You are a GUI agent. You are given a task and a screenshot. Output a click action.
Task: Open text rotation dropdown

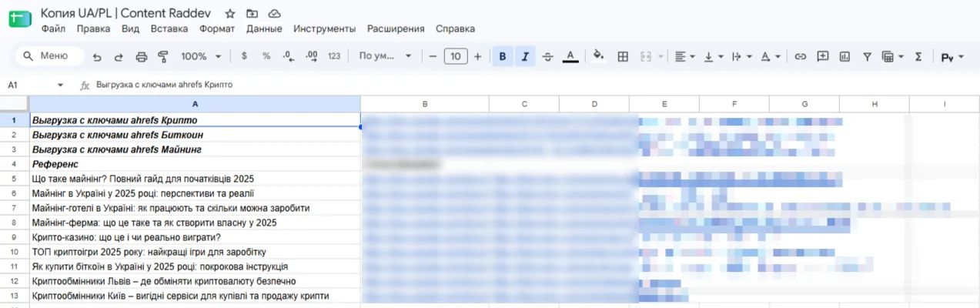point(770,56)
